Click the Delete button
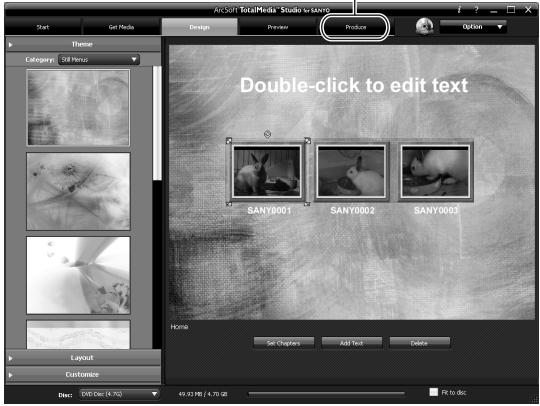Screen dimensions: 540x406 [x=419, y=343]
